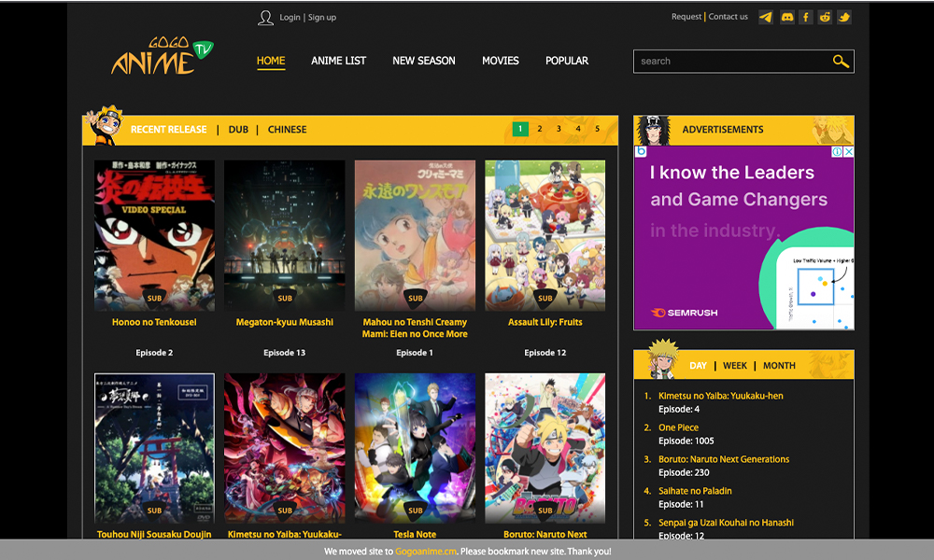Click the ad info icon
This screenshot has height=560, width=934.
coord(838,152)
